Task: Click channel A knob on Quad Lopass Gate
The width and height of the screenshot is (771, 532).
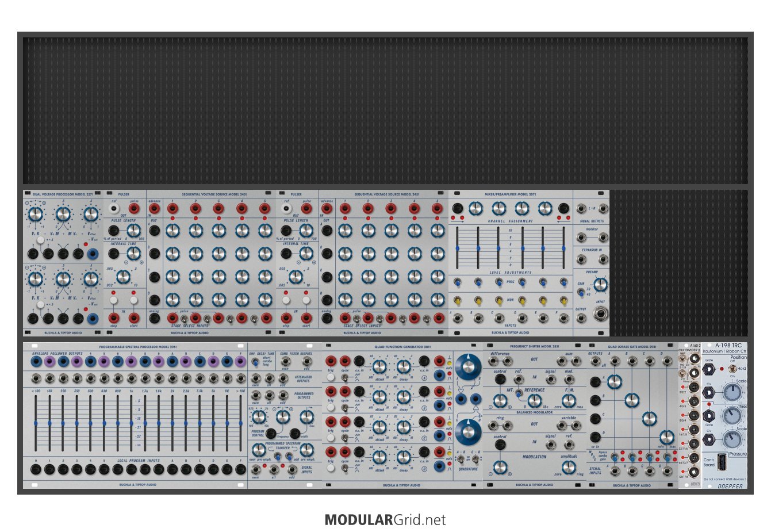Action: pyautogui.click(x=614, y=381)
